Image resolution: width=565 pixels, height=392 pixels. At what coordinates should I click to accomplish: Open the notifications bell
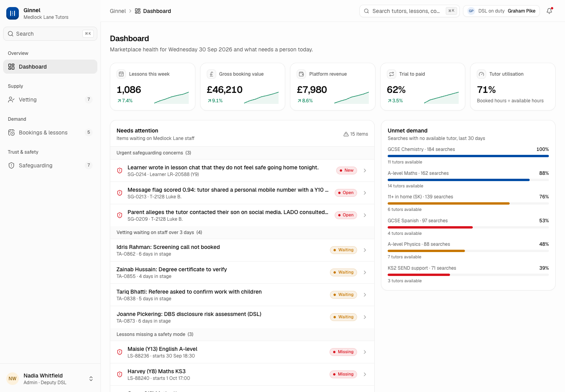(549, 11)
